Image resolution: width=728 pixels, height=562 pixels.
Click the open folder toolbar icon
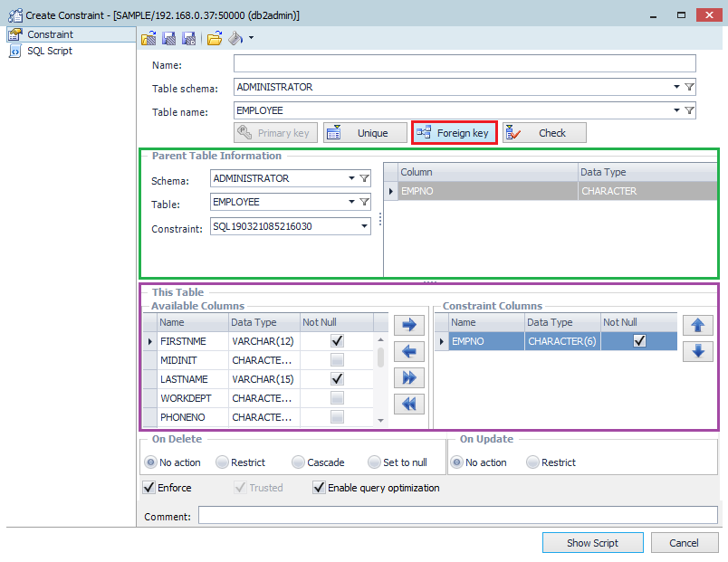point(215,38)
